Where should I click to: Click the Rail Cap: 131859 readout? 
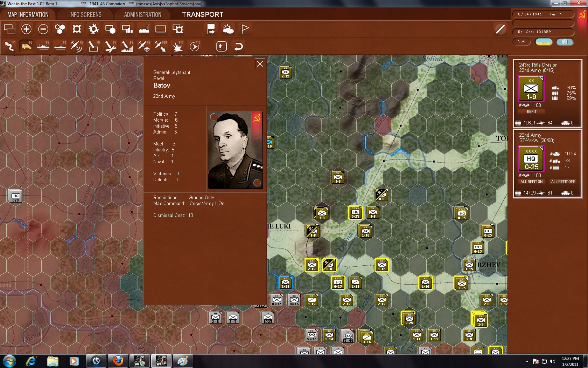543,32
